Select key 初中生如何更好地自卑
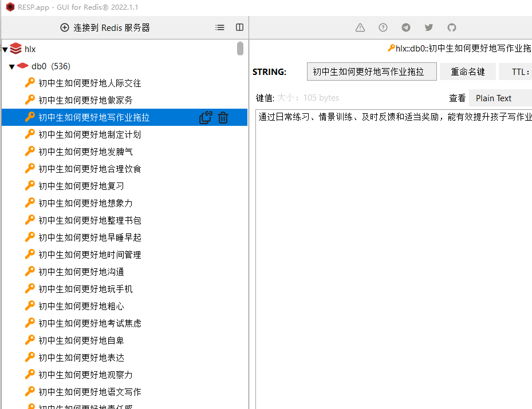Image resolution: width=532 pixels, height=409 pixels. click(81, 340)
